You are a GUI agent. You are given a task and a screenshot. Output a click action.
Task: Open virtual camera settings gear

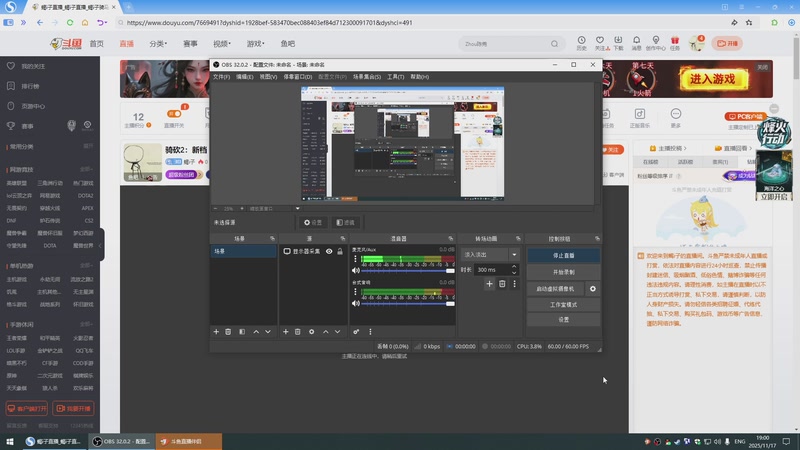(x=593, y=289)
